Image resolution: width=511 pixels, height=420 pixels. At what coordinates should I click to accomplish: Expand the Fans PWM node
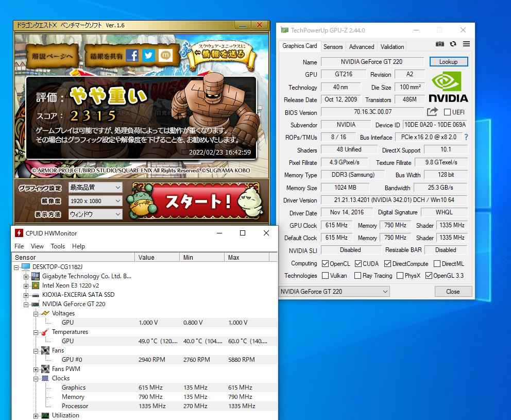36,369
